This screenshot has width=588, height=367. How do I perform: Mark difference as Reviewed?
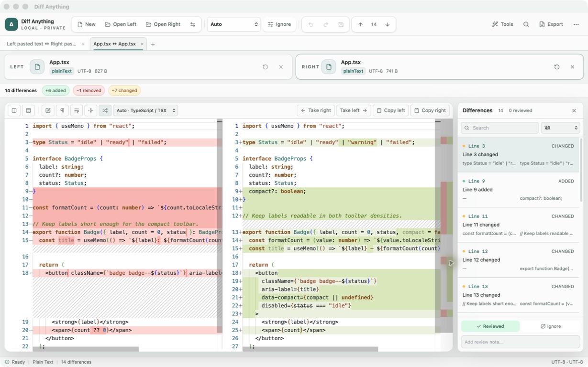pos(490,326)
